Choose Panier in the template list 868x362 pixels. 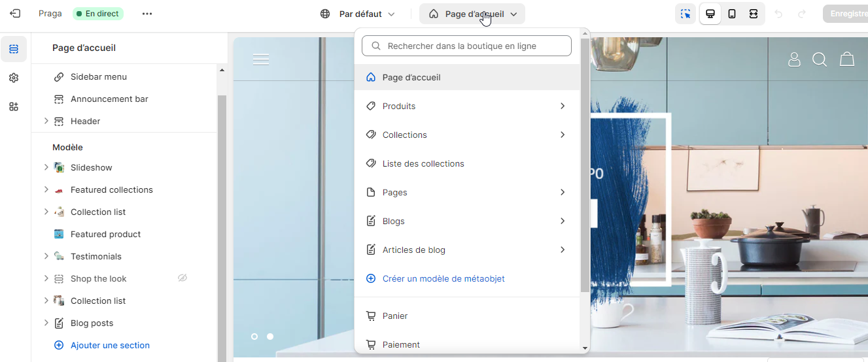[395, 316]
